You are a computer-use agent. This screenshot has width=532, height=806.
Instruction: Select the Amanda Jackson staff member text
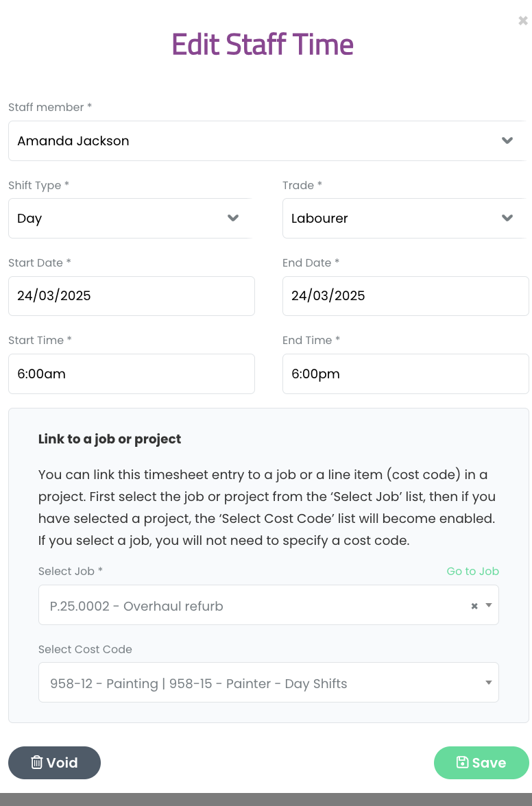tap(73, 141)
